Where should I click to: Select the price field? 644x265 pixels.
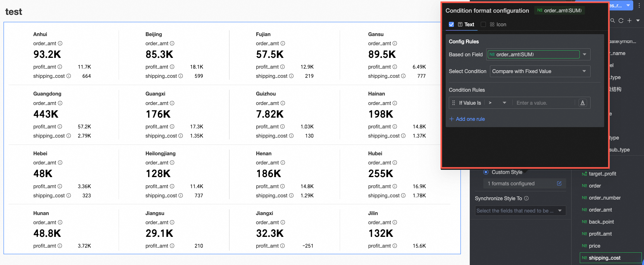pos(594,246)
